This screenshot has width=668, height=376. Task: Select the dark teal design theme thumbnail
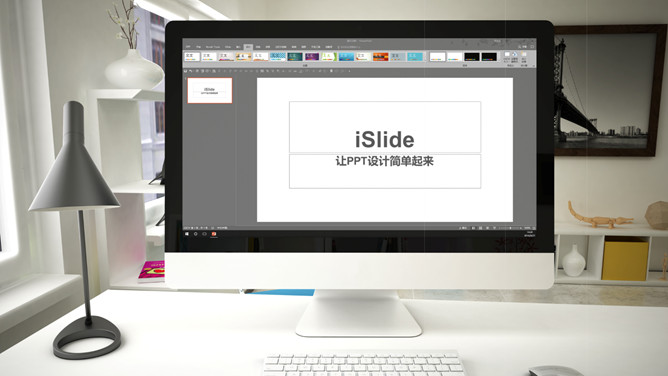click(x=295, y=57)
